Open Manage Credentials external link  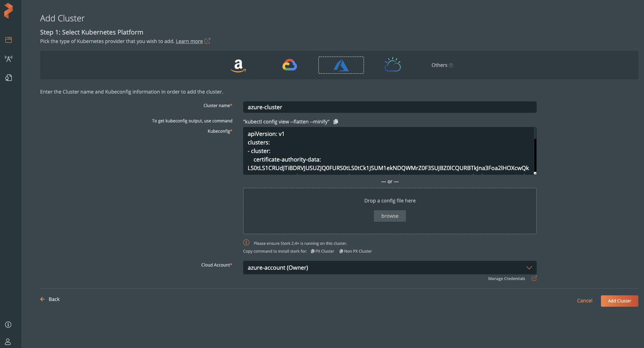[x=534, y=279]
